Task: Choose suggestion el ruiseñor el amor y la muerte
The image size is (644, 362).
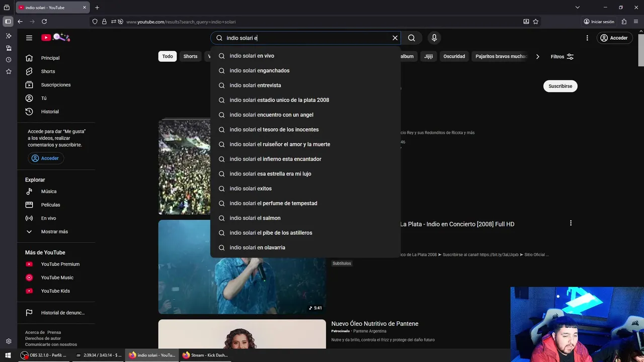Action: click(x=305, y=144)
